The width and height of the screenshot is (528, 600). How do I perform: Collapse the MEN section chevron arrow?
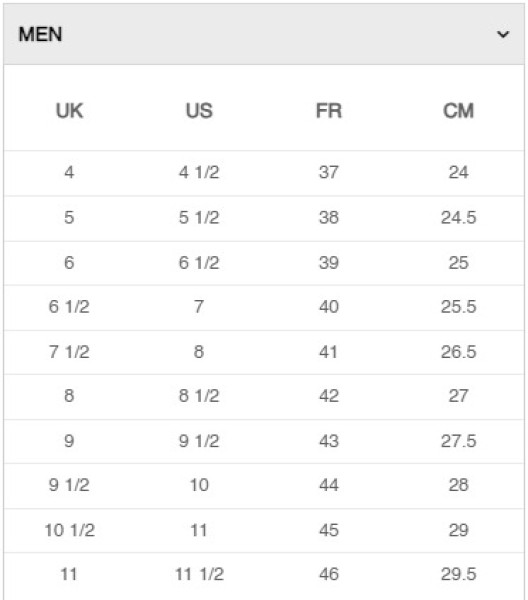[503, 34]
